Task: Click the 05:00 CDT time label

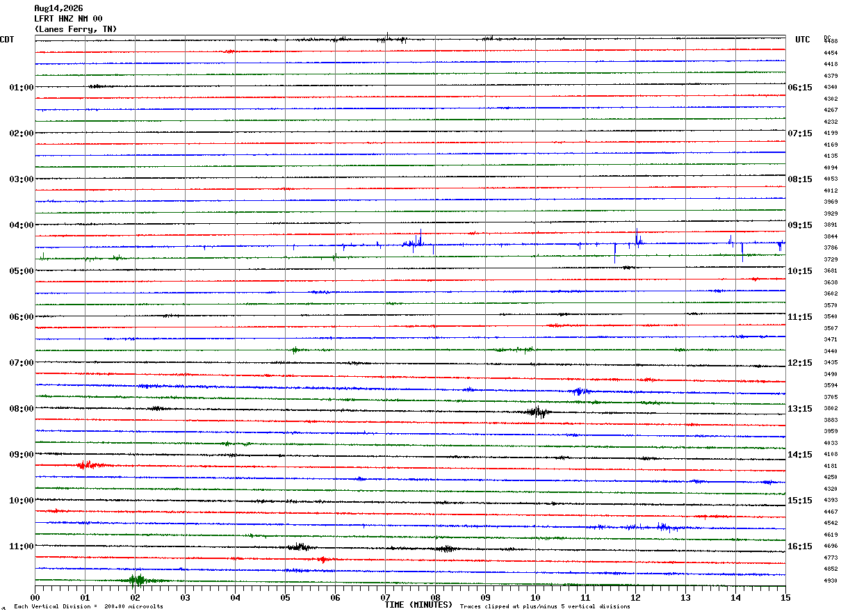Action: tap(22, 271)
